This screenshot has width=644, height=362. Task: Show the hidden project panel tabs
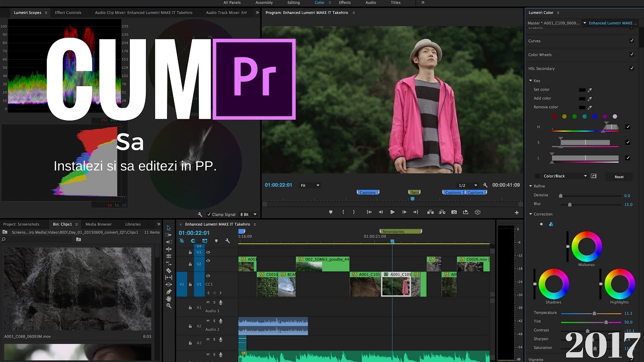point(159,224)
